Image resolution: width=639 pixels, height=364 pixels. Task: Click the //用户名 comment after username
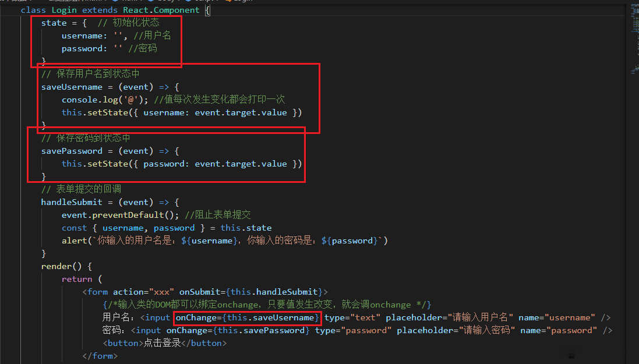tap(153, 36)
